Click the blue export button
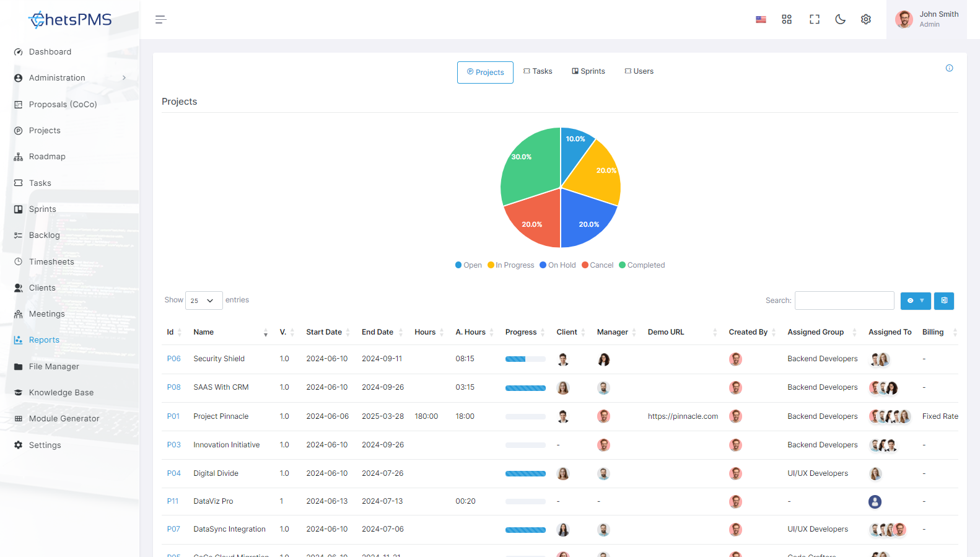 (944, 300)
